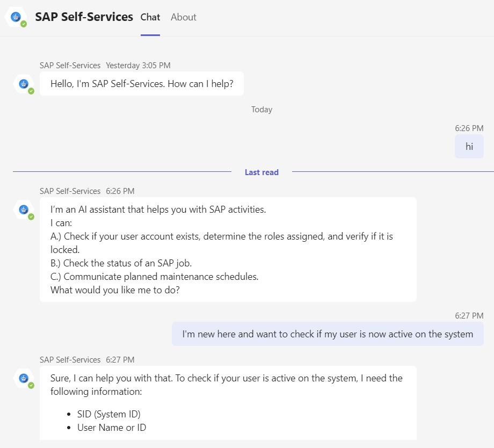Click the 'I can:' line in bot message
The image size is (494, 448).
coord(61,223)
